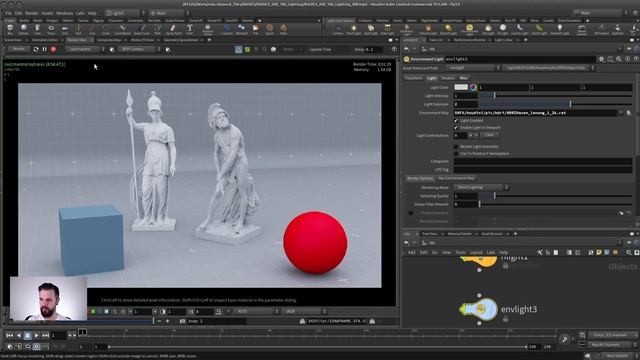
Task: Switch to the Shadow parameter tab
Action: point(448,78)
